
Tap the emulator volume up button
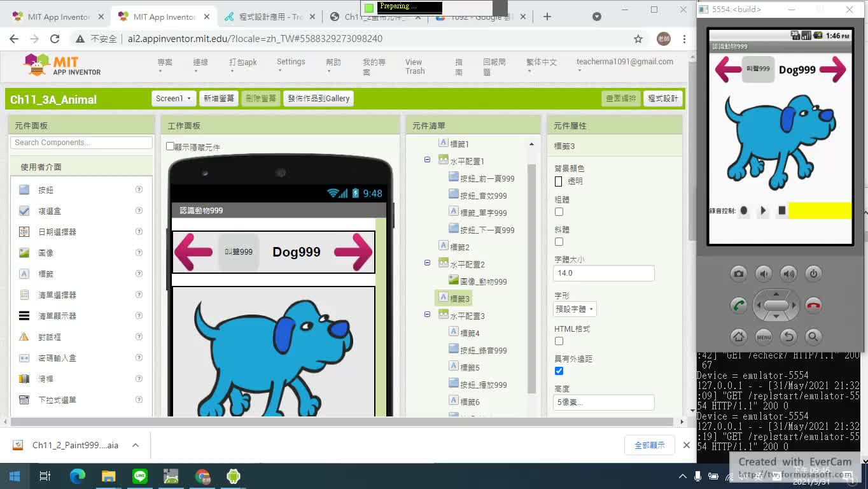[x=788, y=274]
